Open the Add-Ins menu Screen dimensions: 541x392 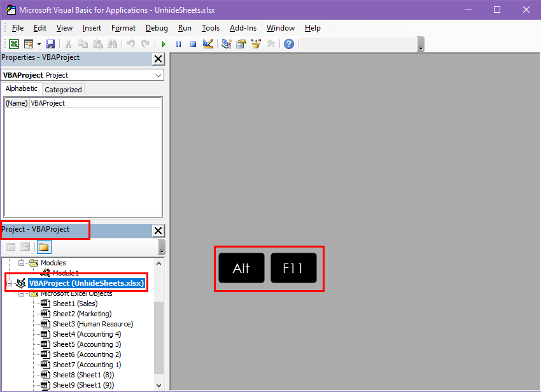point(243,28)
